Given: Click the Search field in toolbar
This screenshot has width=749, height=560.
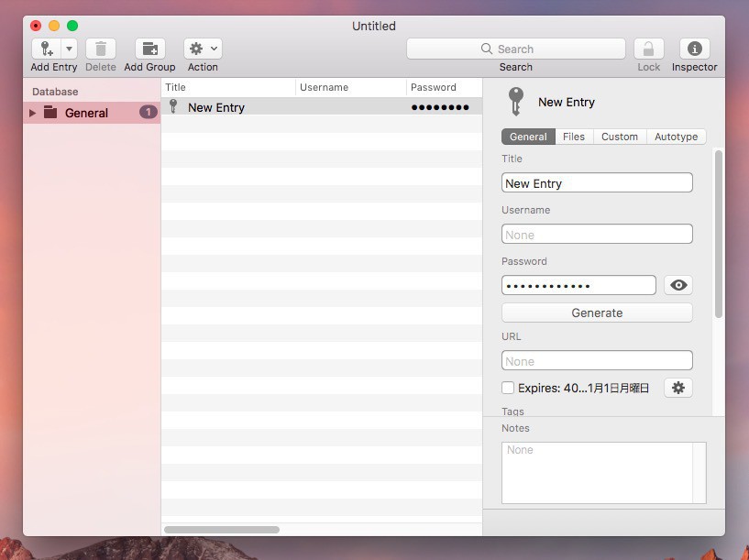Looking at the screenshot, I should [516, 49].
